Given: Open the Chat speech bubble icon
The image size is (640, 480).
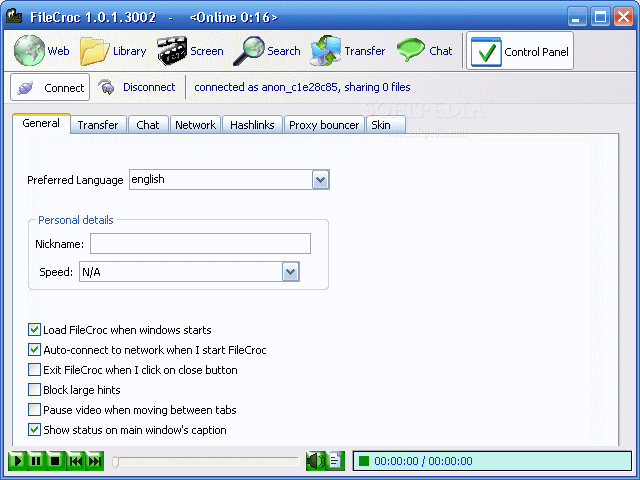Looking at the screenshot, I should click(x=411, y=50).
